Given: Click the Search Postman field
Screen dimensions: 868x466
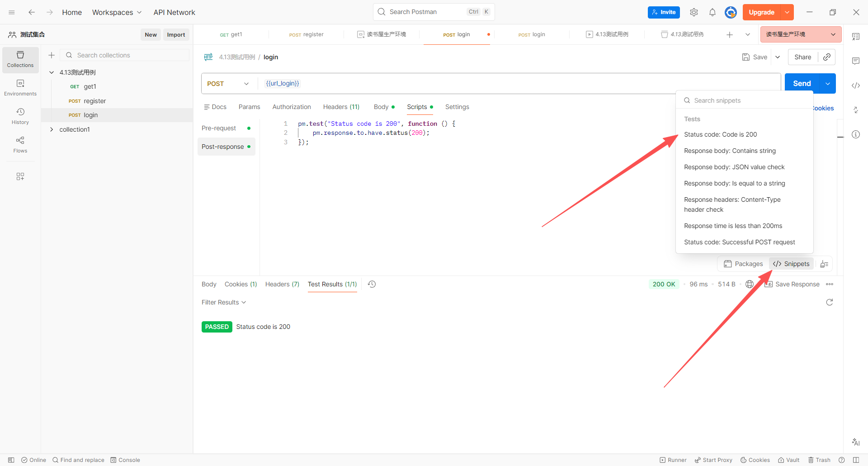Looking at the screenshot, I should pyautogui.click(x=434, y=12).
